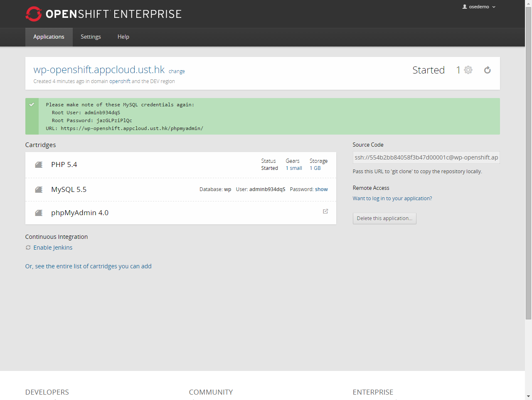Click the OpenShift Enterprise logo

pos(103,14)
